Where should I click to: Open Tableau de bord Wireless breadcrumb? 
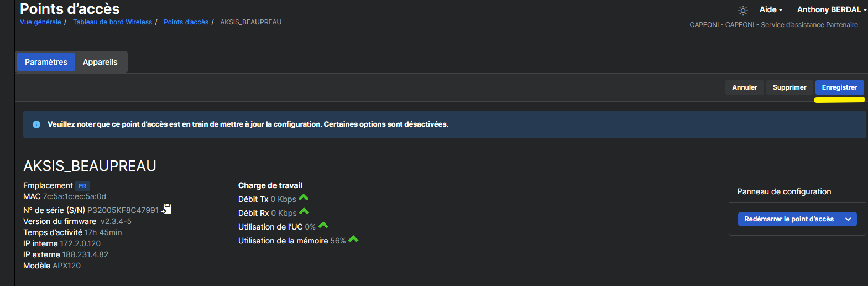tap(112, 22)
